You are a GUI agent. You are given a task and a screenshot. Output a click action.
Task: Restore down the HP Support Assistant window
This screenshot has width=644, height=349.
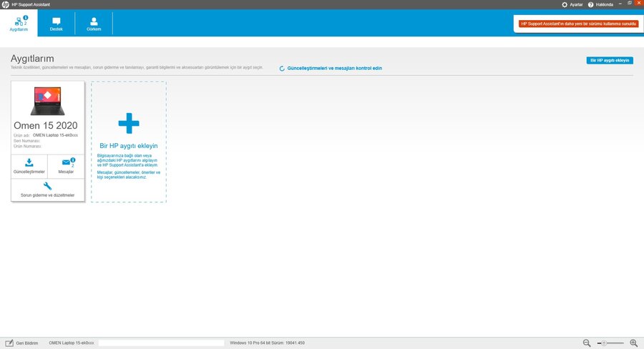(x=629, y=4)
